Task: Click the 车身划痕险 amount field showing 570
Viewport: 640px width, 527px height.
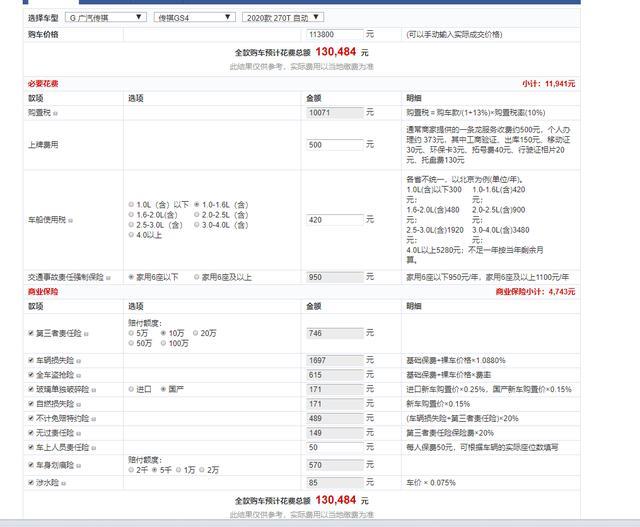Action: point(335,465)
